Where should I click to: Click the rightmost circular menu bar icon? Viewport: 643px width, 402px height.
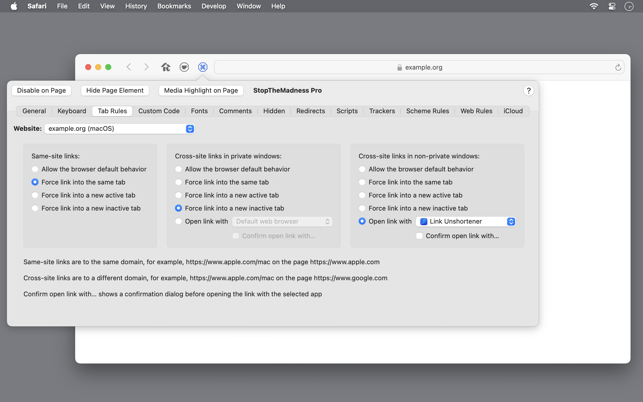click(x=629, y=6)
